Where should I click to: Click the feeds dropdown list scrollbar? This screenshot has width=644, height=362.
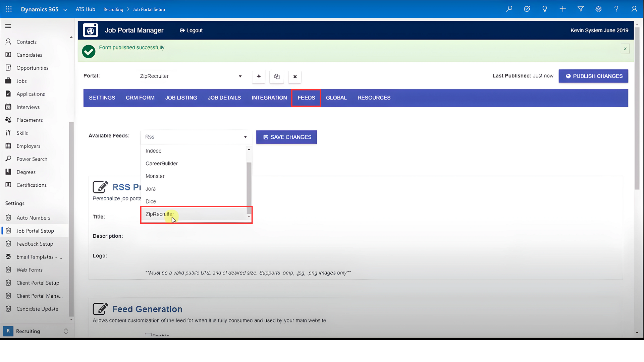[x=249, y=188]
